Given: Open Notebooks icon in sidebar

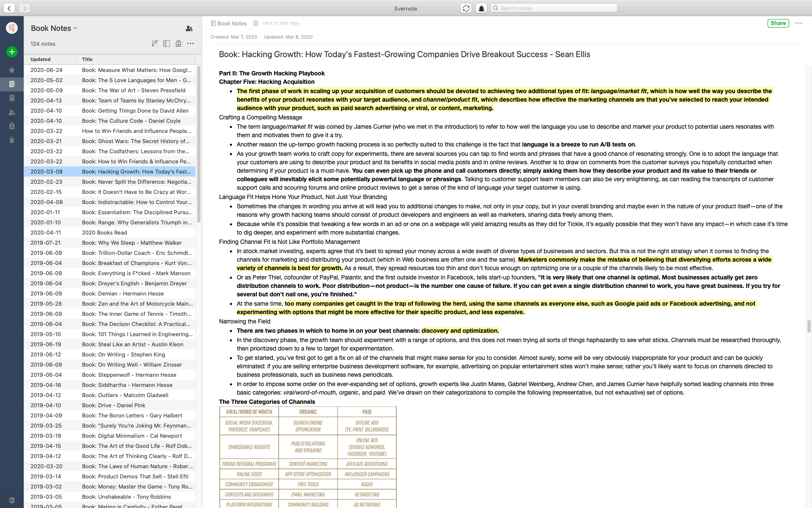Looking at the screenshot, I should coord(12,98).
